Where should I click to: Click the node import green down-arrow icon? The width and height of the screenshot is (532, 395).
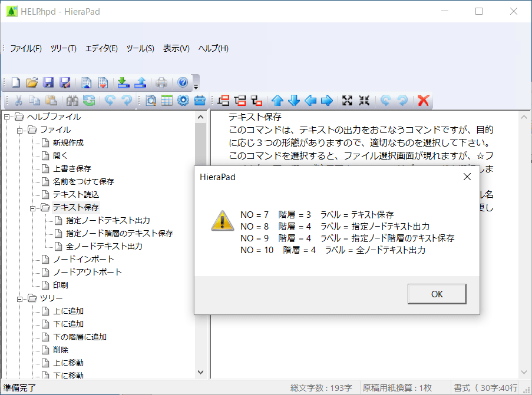[124, 82]
